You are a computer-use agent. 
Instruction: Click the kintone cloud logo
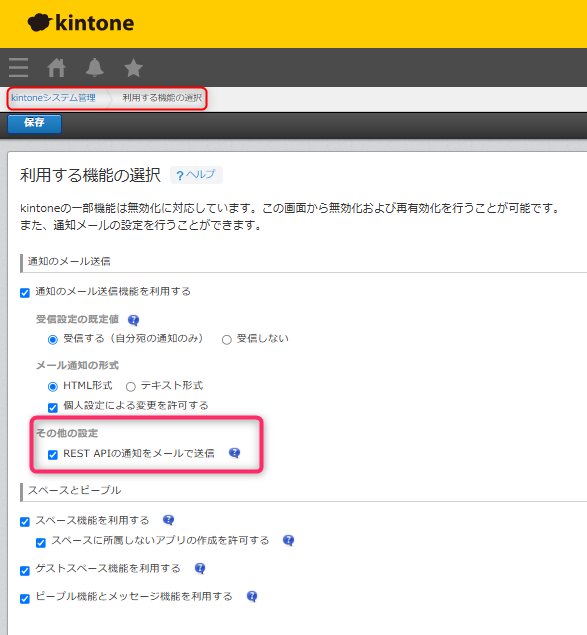pos(81,23)
